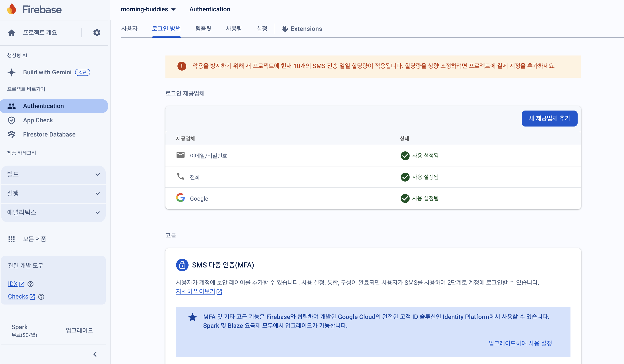Click the Build with Gemini sparkle icon
The image size is (624, 364).
pyautogui.click(x=12, y=72)
